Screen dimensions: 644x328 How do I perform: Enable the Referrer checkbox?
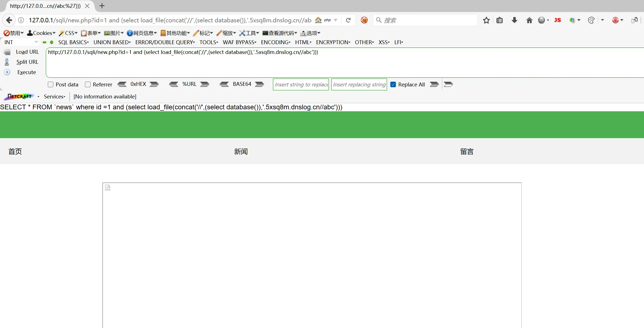coord(88,84)
